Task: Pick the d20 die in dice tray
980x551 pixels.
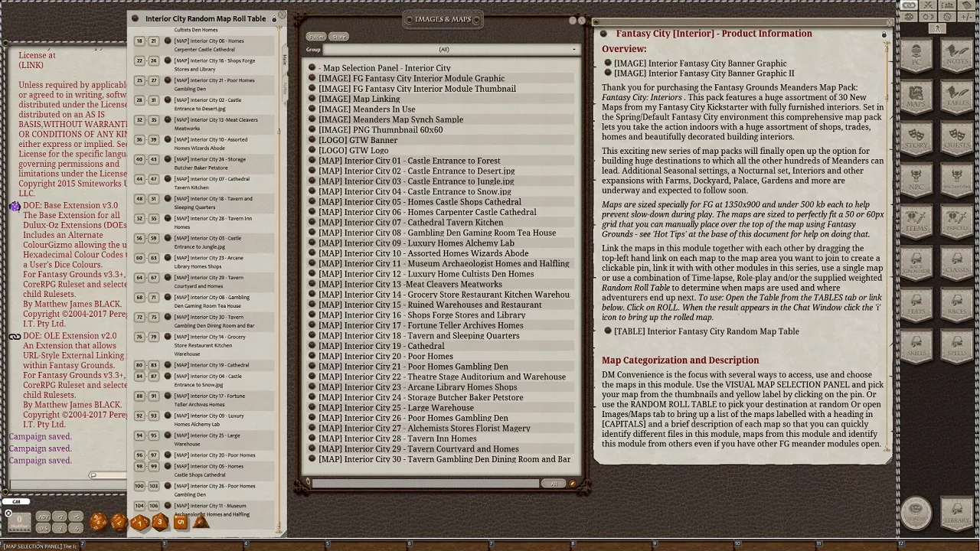Action: pyautogui.click(x=99, y=522)
